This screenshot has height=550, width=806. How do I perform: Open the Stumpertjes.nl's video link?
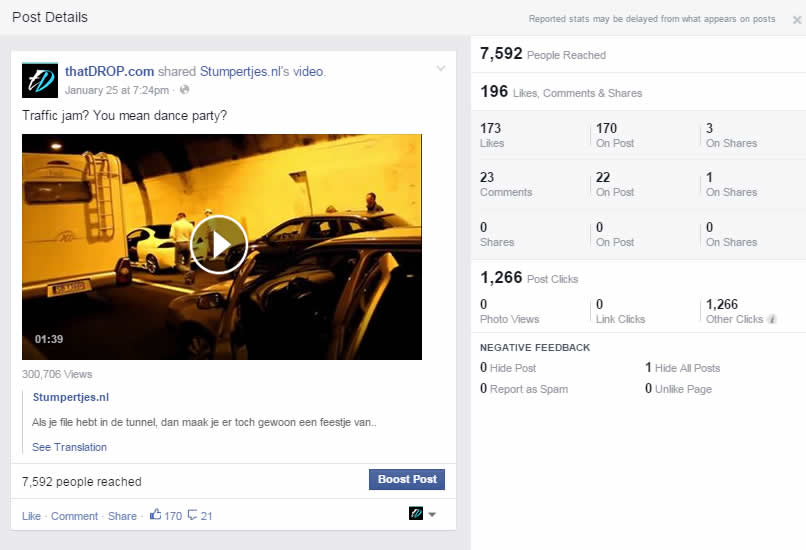(x=263, y=71)
